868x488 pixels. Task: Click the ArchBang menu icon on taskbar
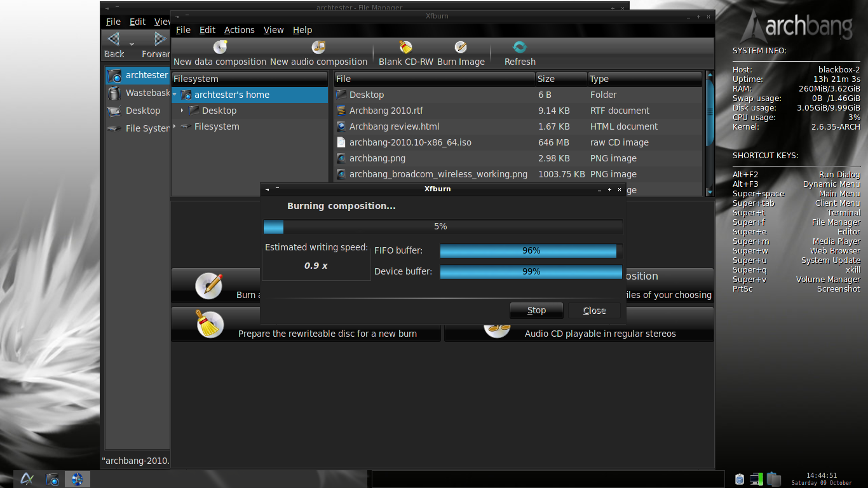pos(27,479)
